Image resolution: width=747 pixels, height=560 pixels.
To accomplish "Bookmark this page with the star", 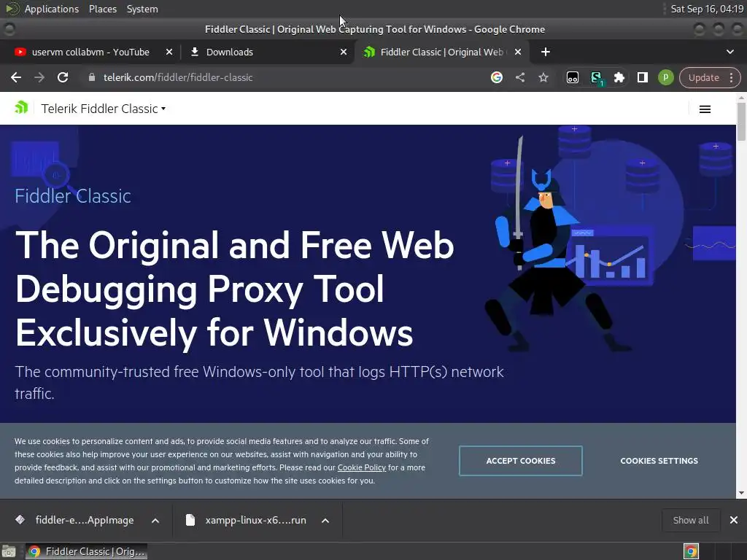I will [543, 77].
